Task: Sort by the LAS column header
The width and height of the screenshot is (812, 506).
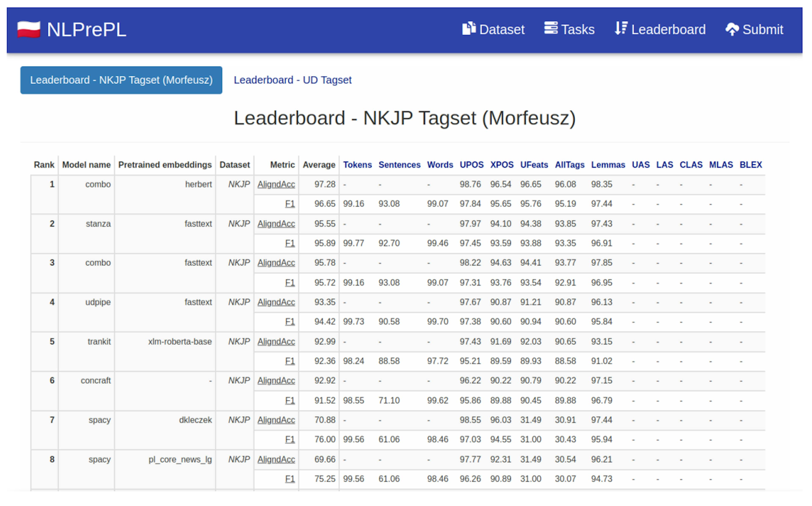Action: 665,165
